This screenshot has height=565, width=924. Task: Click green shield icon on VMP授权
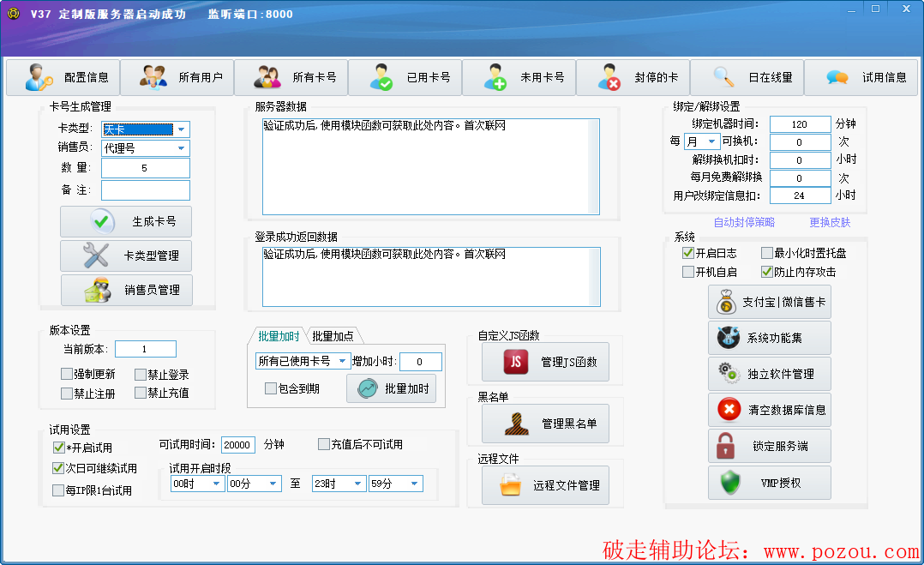[x=730, y=483]
